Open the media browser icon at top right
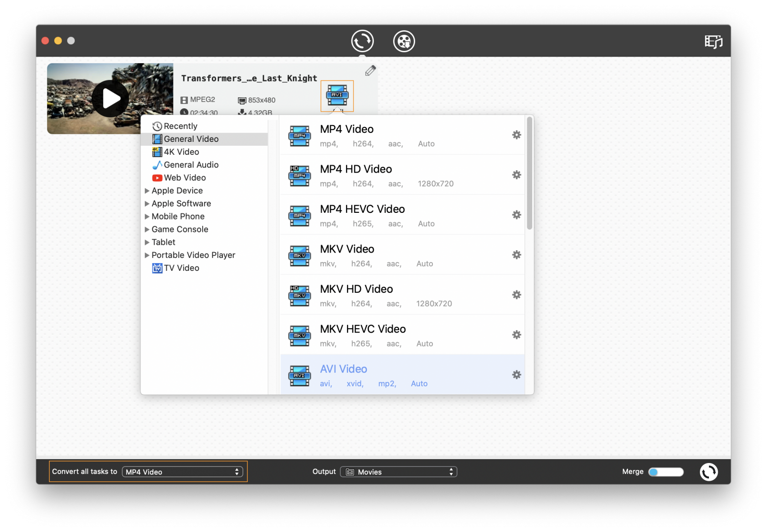 713,42
